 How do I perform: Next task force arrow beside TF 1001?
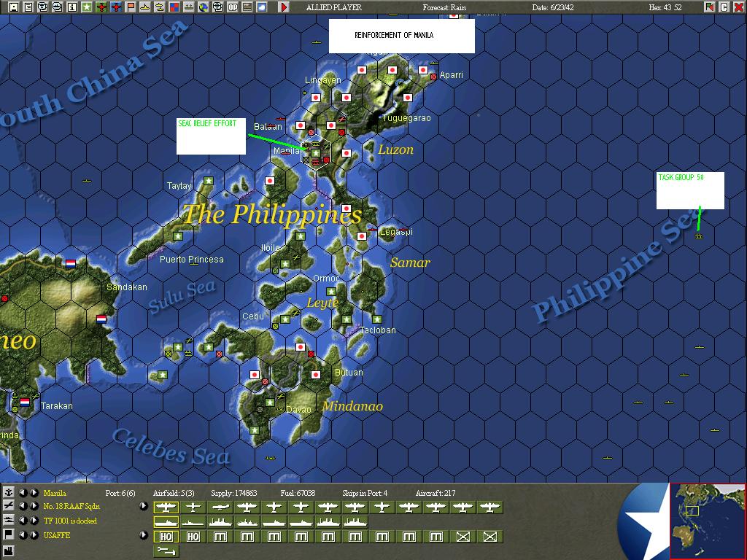[34, 520]
